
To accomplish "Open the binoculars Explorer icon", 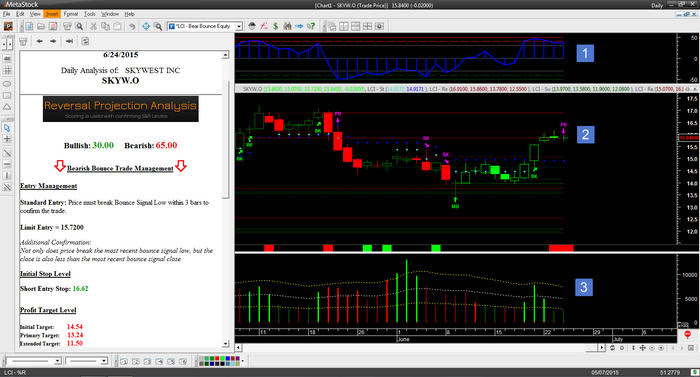I will [287, 26].
